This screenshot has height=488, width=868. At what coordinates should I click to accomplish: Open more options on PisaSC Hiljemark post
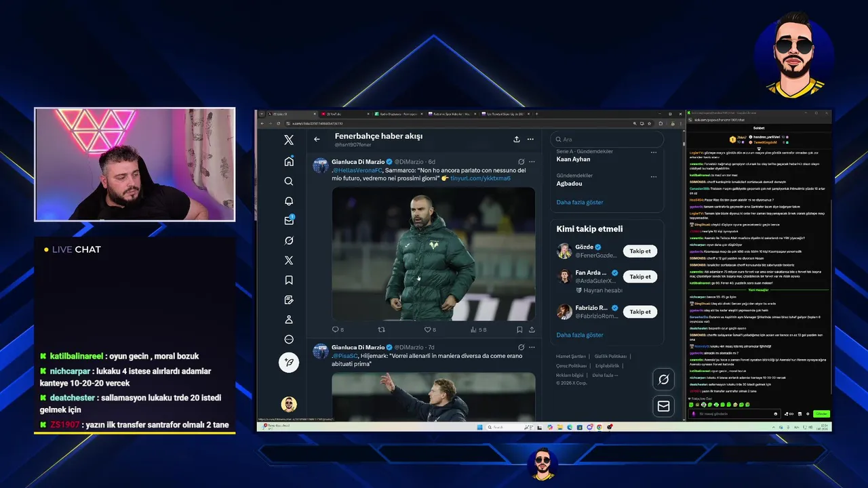click(532, 347)
